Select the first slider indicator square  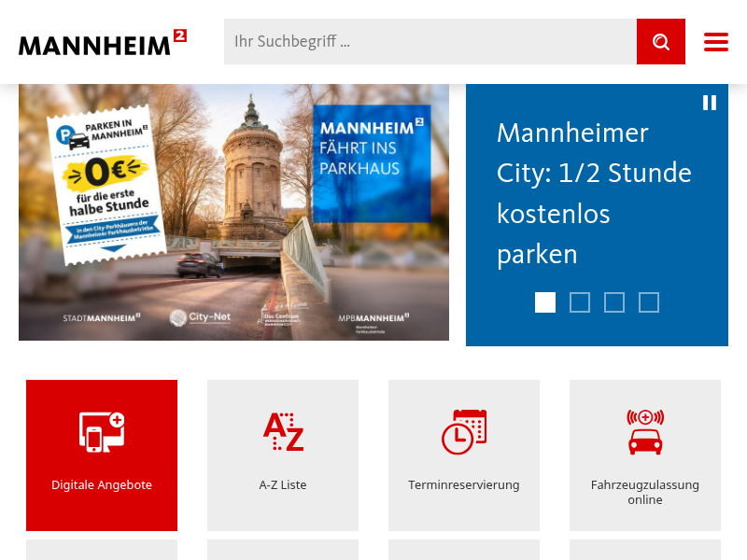click(545, 302)
